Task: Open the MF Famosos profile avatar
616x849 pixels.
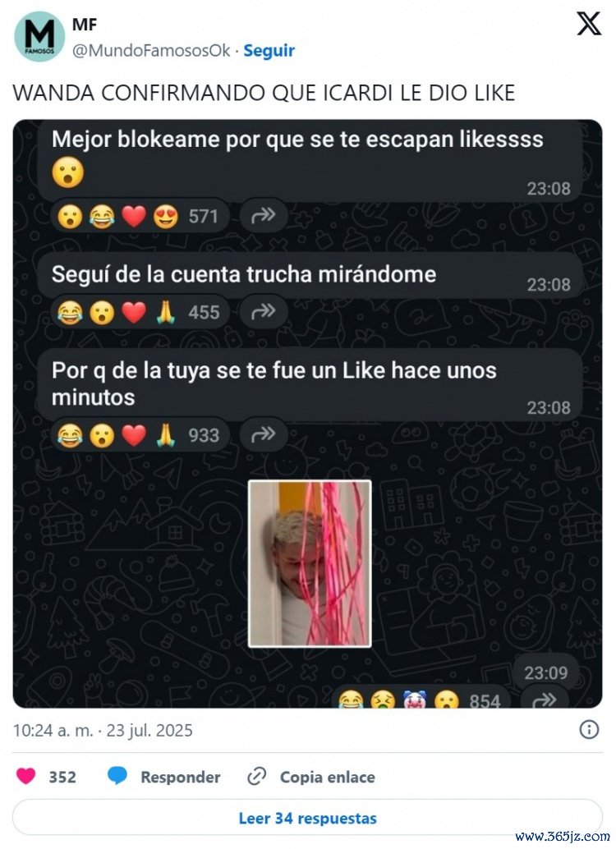Action: click(39, 37)
